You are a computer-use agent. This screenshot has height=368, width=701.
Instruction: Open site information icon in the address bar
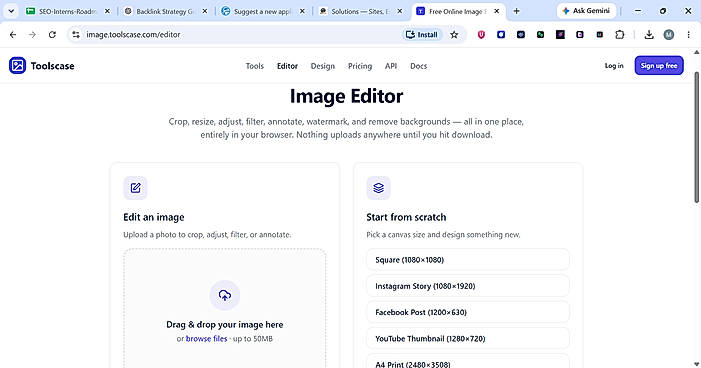tap(76, 34)
